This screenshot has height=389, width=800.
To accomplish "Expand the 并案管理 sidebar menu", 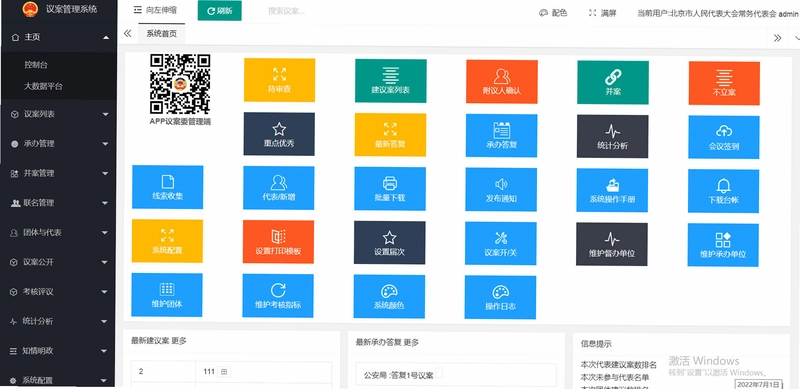I will click(x=58, y=173).
